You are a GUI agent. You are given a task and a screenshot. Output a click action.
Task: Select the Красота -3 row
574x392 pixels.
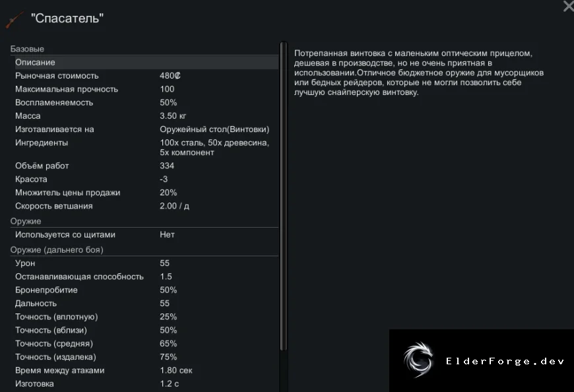click(x=144, y=180)
